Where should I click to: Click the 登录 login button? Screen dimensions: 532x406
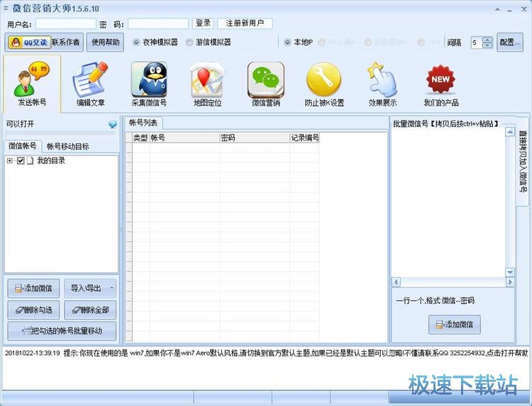tap(203, 23)
